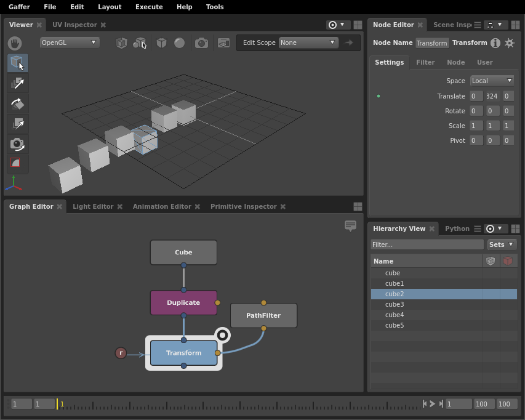
Task: Open the scene expansion menu icon
Action: pyautogui.click(x=121, y=43)
